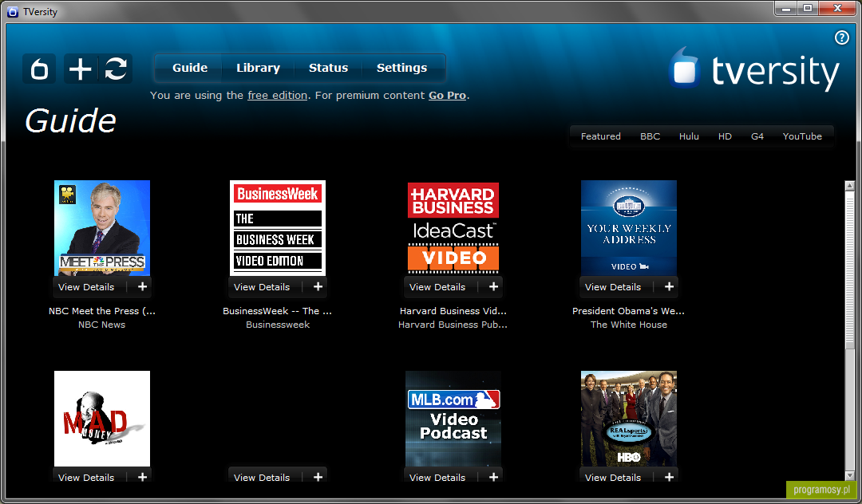Open the Settings tab

click(x=401, y=68)
